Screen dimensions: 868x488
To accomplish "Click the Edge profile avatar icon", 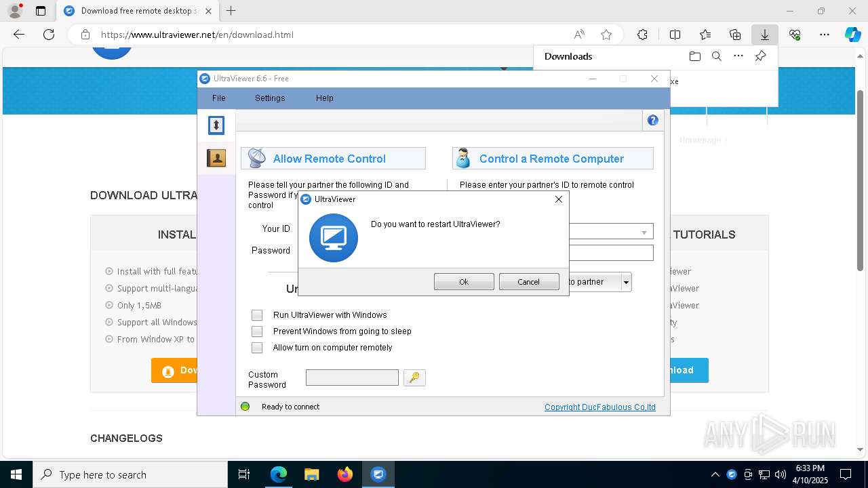I will (x=14, y=11).
